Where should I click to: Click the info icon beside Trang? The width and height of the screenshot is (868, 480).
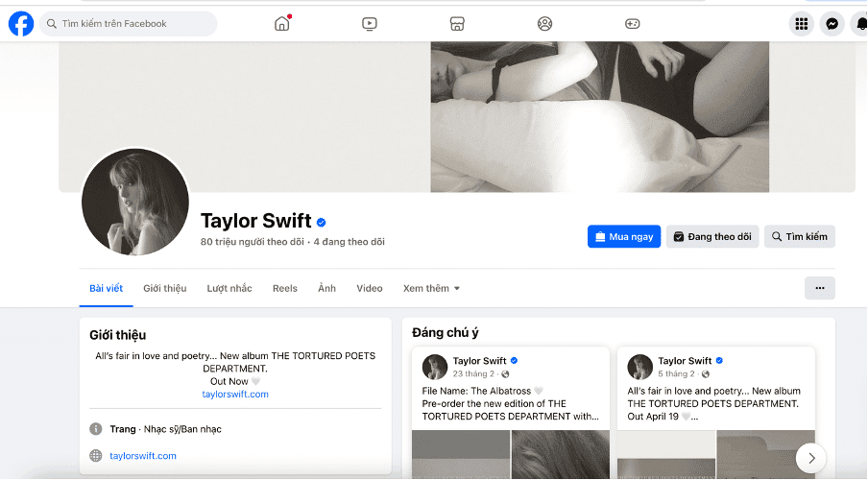tap(96, 429)
